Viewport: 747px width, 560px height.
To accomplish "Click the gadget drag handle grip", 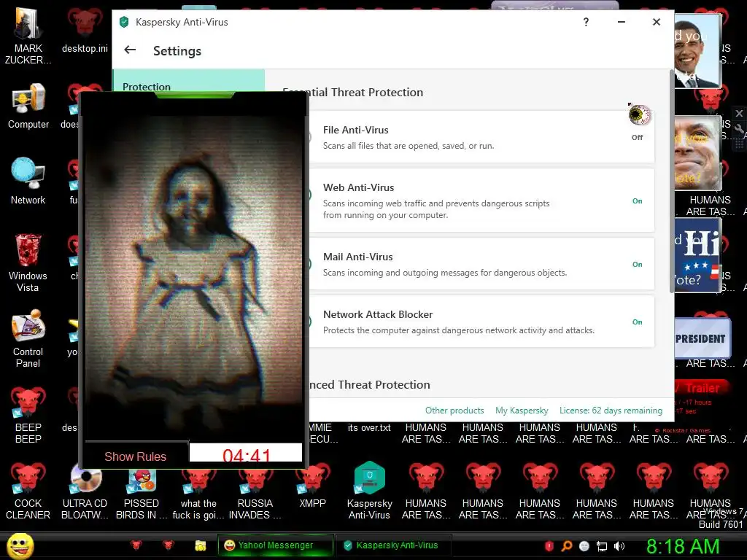I will point(739,144).
